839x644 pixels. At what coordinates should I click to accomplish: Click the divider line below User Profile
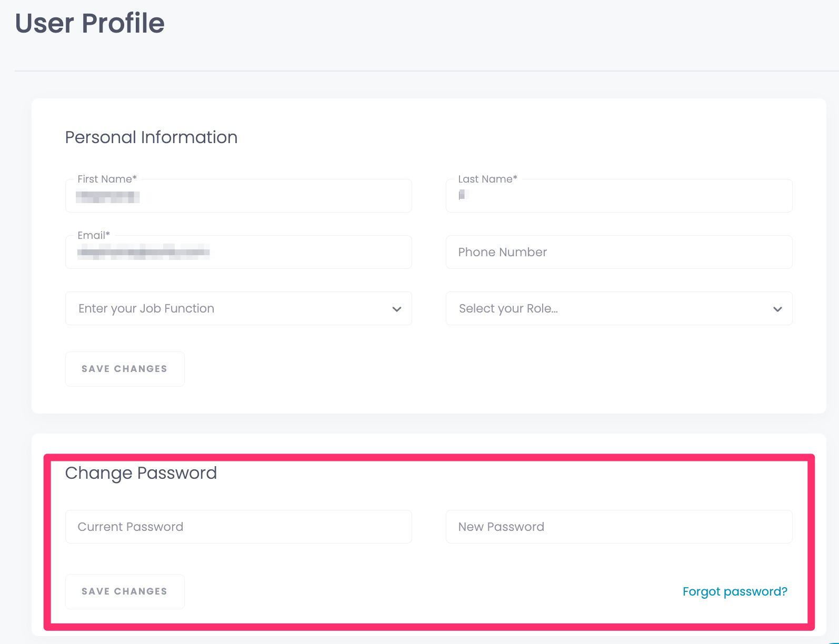(427, 71)
